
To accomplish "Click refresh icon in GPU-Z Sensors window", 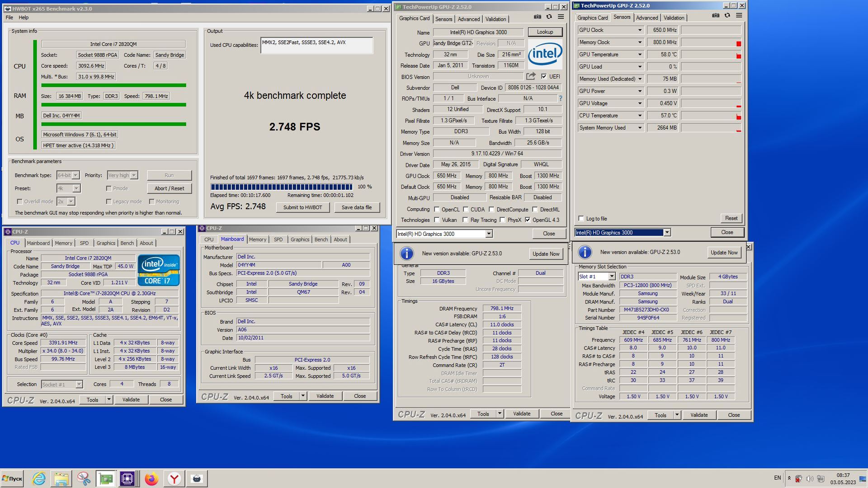I will pos(727,15).
